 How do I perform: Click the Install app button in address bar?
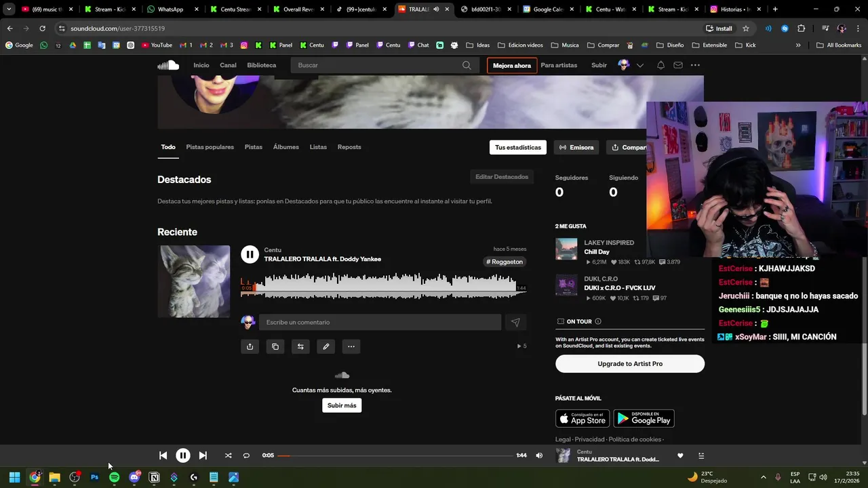719,28
